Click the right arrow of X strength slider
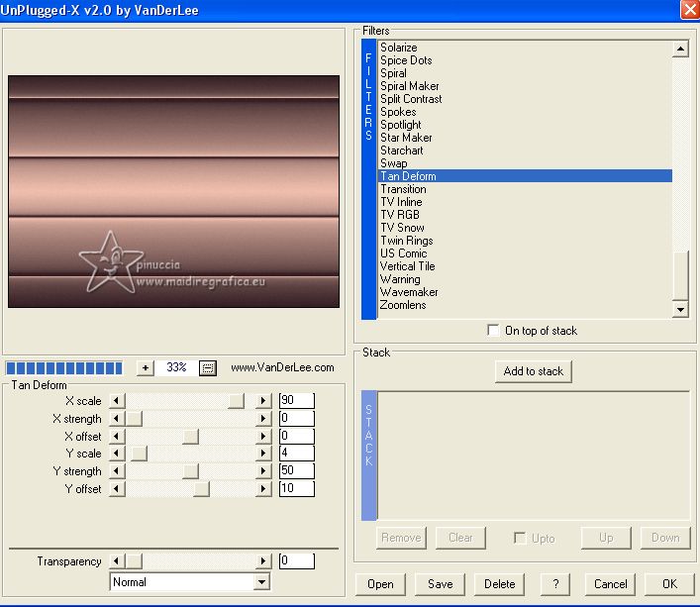The width and height of the screenshot is (700, 607). click(263, 418)
